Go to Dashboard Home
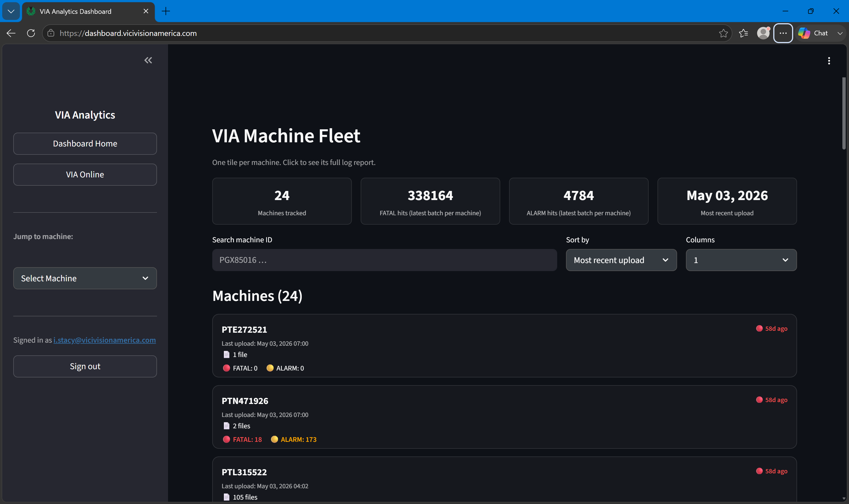Image resolution: width=849 pixels, height=504 pixels. pos(85,144)
